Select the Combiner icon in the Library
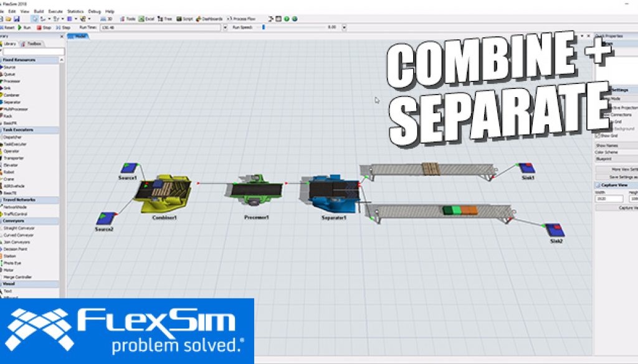Screen dimensions: 638x364 [12, 96]
